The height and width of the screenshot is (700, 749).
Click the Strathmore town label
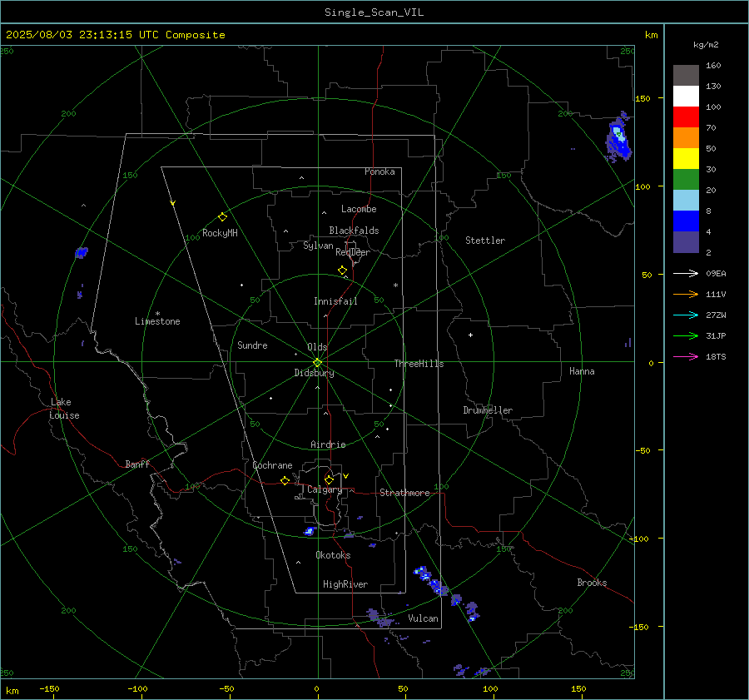point(404,493)
